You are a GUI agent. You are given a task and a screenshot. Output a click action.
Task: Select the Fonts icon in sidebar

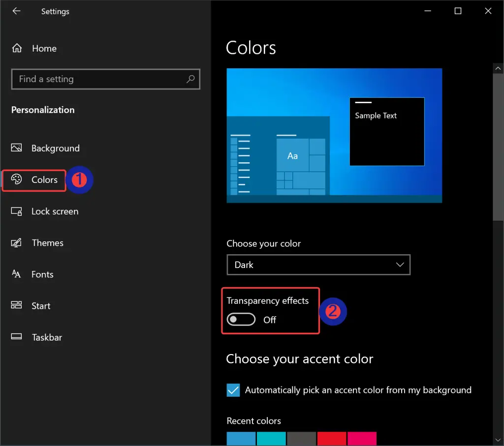[16, 274]
